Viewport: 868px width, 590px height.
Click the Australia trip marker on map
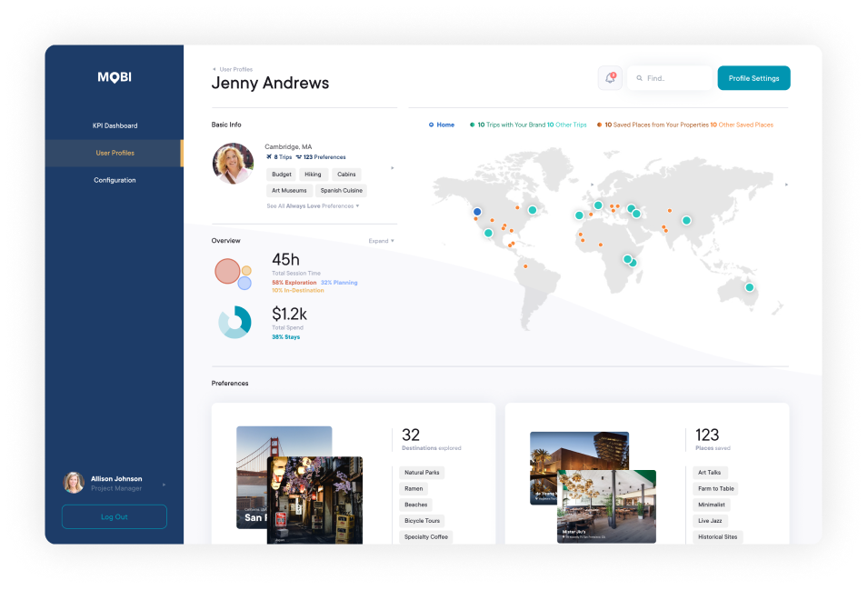pyautogui.click(x=750, y=287)
